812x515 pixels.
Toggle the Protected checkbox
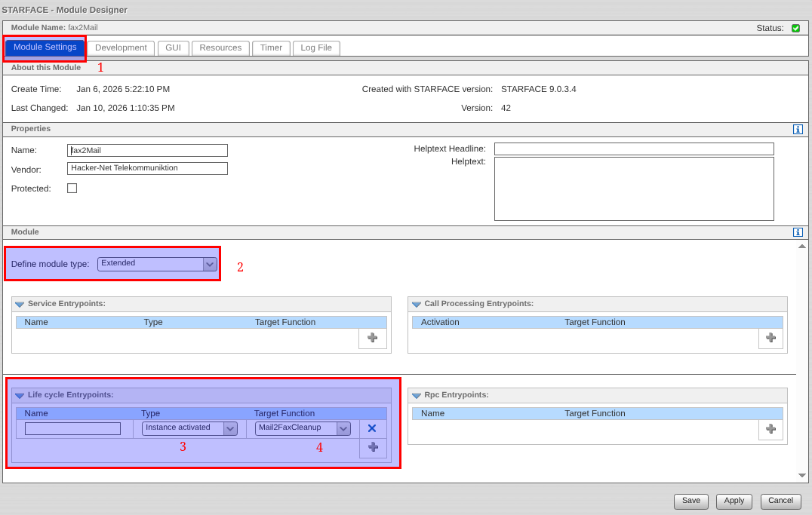tap(72, 189)
